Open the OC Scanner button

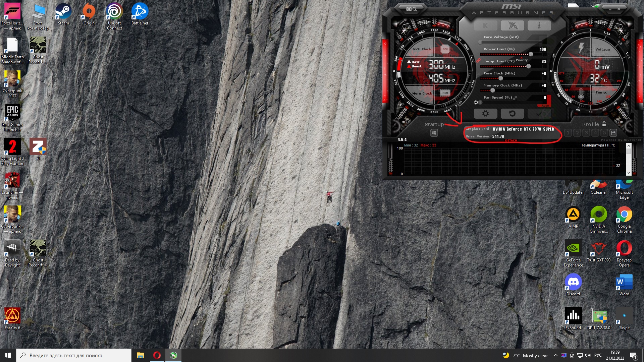(x=411, y=9)
